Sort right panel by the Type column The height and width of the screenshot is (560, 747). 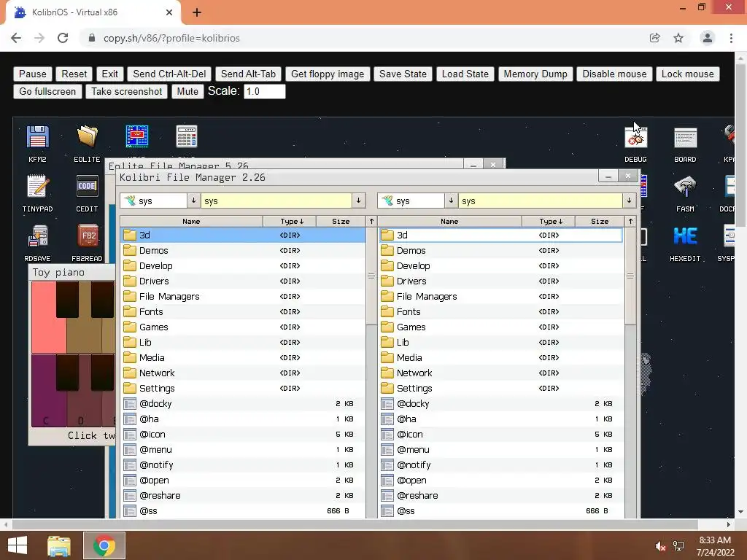click(x=550, y=222)
